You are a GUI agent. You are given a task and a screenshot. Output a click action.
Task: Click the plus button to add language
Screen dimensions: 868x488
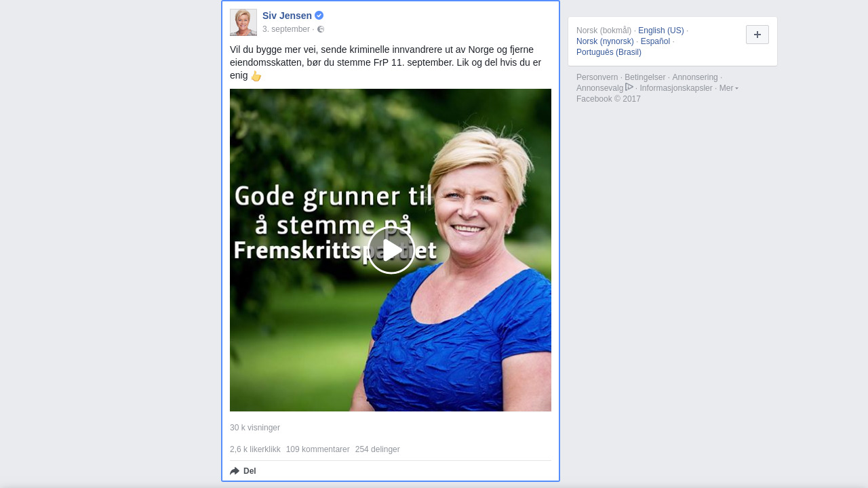click(x=757, y=35)
